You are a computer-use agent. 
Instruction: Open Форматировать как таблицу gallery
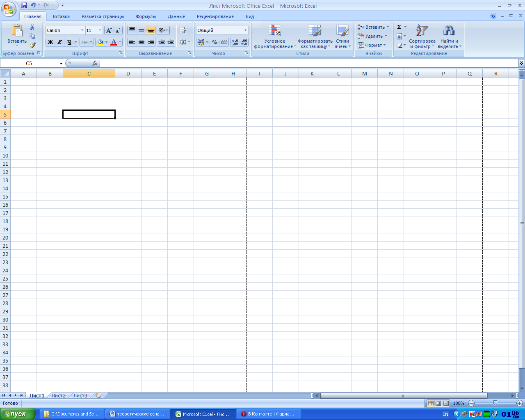315,36
